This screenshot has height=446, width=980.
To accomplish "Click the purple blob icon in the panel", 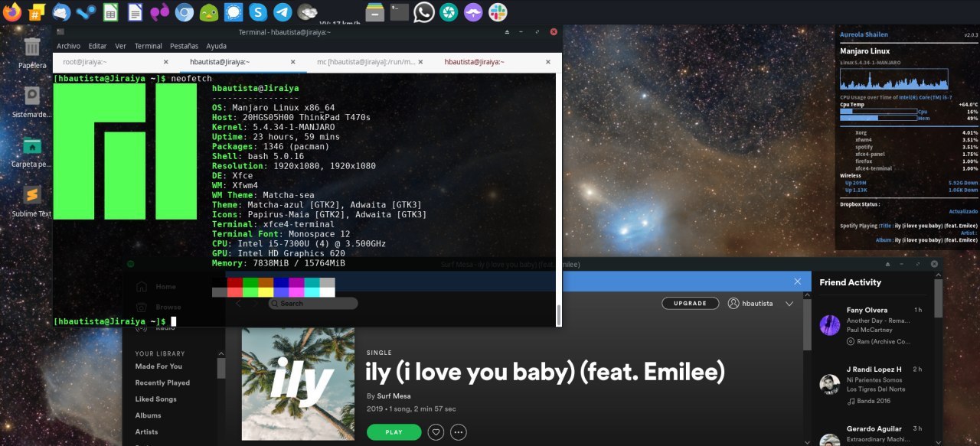I will tap(159, 11).
